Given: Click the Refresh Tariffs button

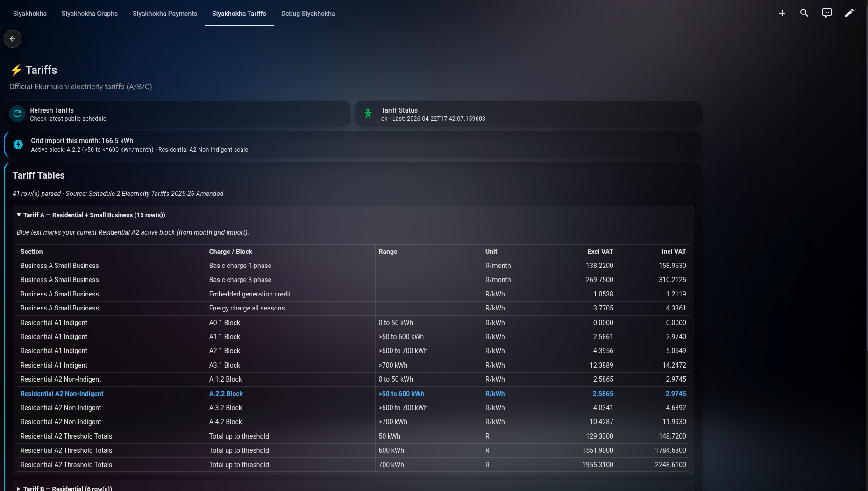Looking at the screenshot, I should pyautogui.click(x=177, y=114).
